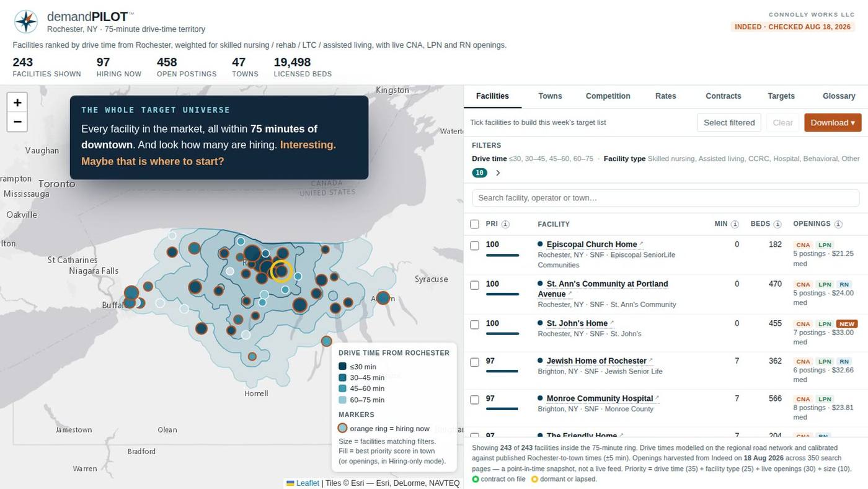Open the Contracts tab
868x489 pixels.
point(723,96)
